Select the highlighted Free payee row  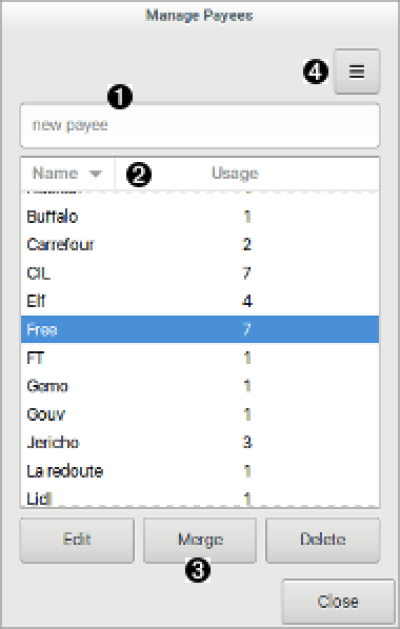tap(200, 329)
